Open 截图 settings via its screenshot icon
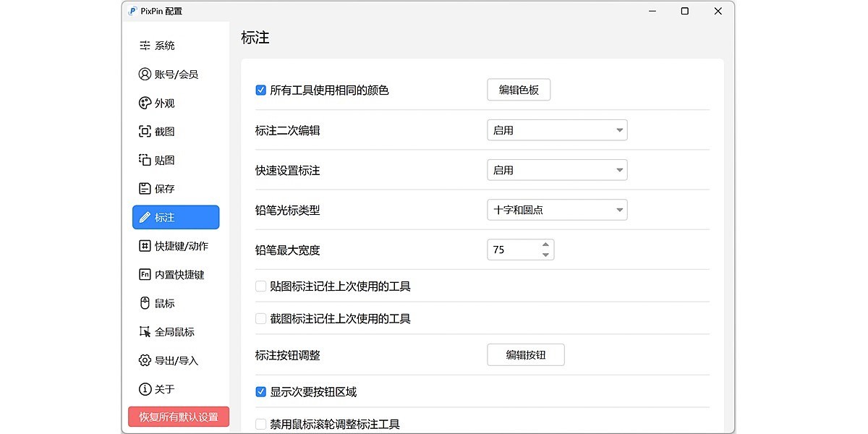 coord(145,131)
